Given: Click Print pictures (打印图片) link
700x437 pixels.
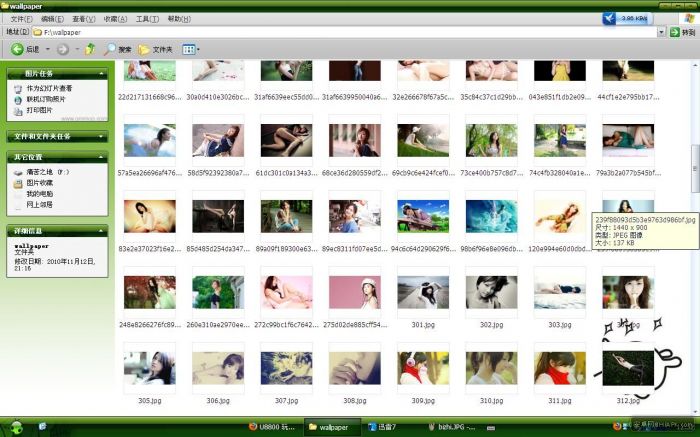Looking at the screenshot, I should [x=39, y=110].
